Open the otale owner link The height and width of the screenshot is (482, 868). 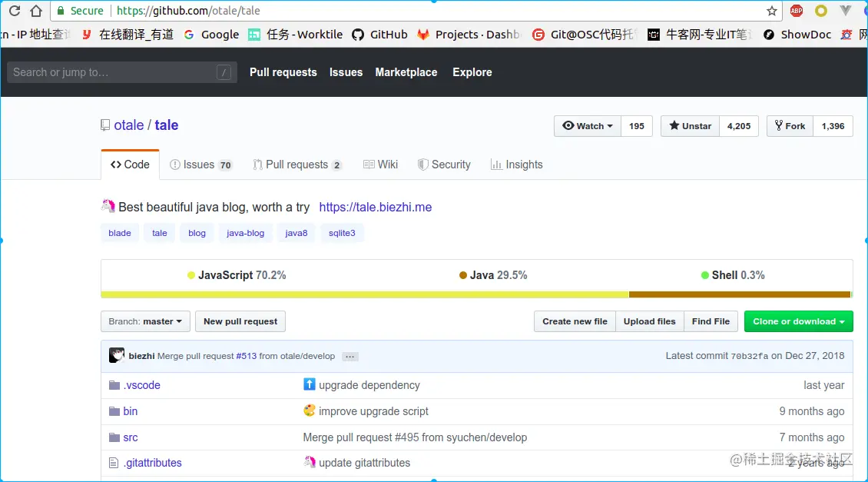coord(129,125)
